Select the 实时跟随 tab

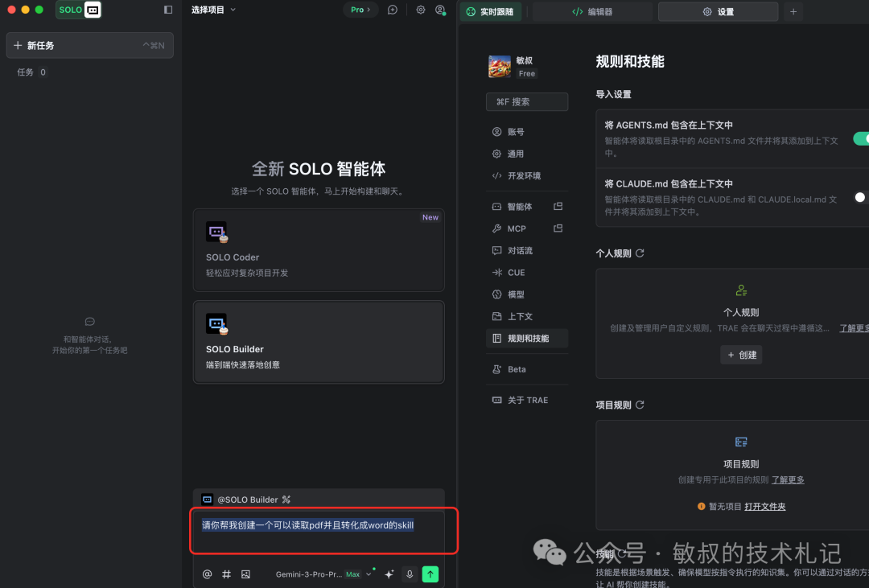[x=492, y=11]
